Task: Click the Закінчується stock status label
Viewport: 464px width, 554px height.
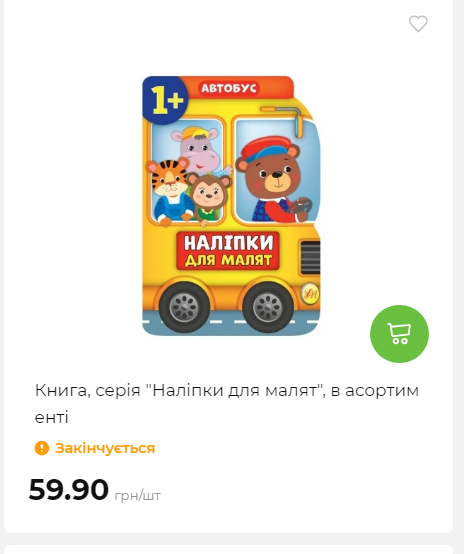Action: point(105,448)
